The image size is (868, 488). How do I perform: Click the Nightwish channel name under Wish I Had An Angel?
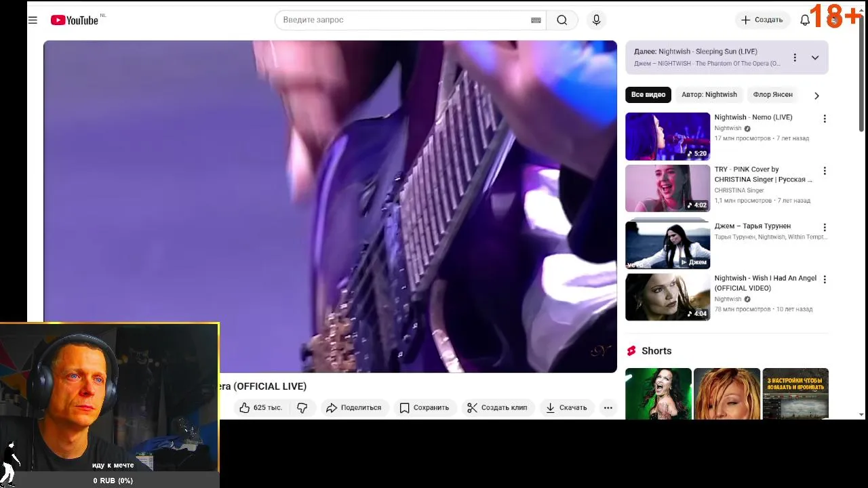(x=728, y=299)
